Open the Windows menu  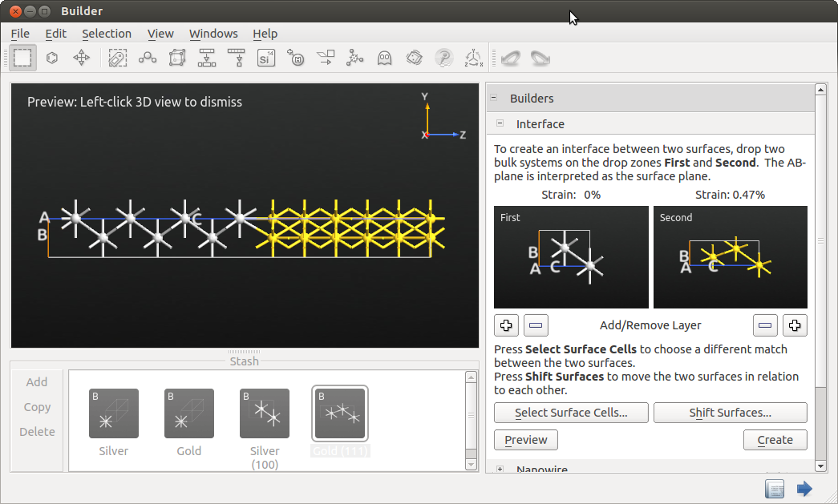click(x=213, y=34)
